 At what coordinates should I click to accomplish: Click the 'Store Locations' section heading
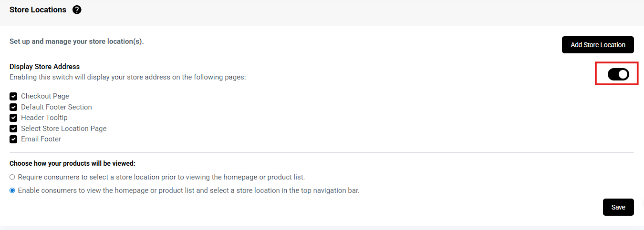tap(38, 10)
